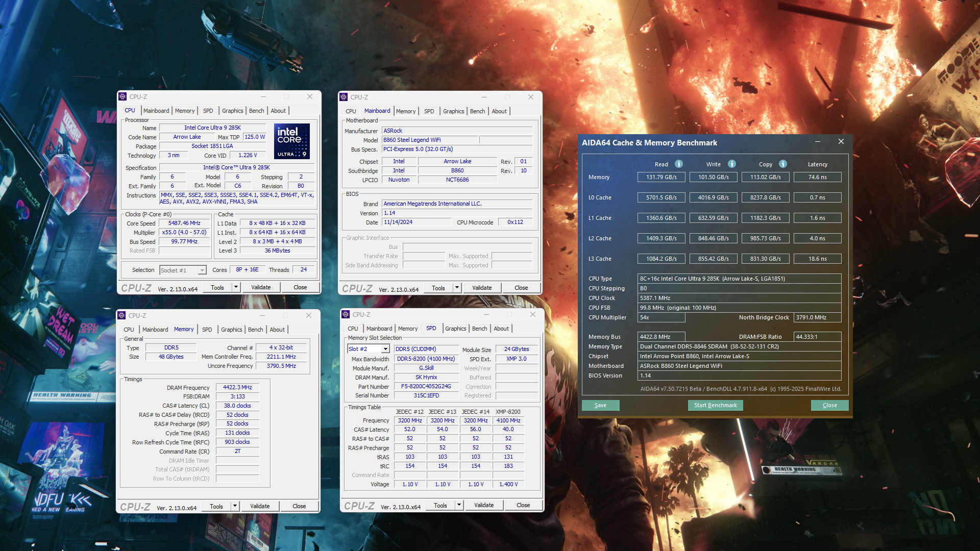Select SPD tab in Mainboard window
Screen dimensions: 980x551
pos(429,111)
